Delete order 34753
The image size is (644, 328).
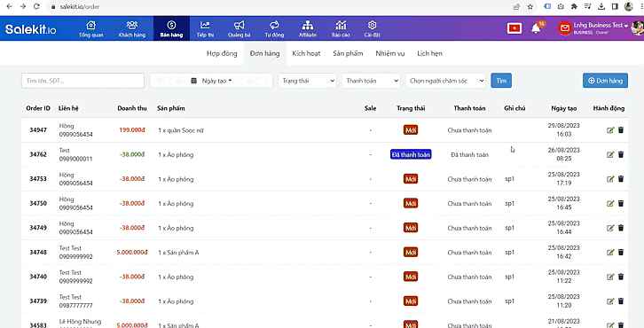point(621,178)
